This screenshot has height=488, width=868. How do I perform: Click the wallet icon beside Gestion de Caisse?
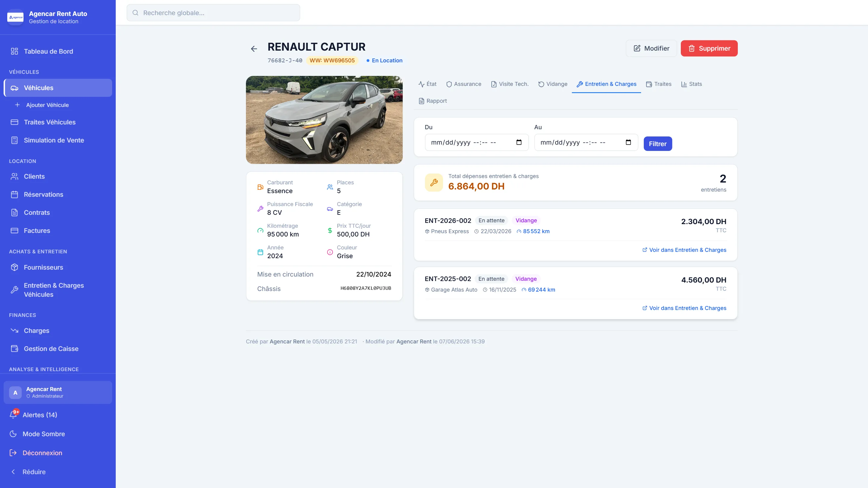tap(14, 349)
